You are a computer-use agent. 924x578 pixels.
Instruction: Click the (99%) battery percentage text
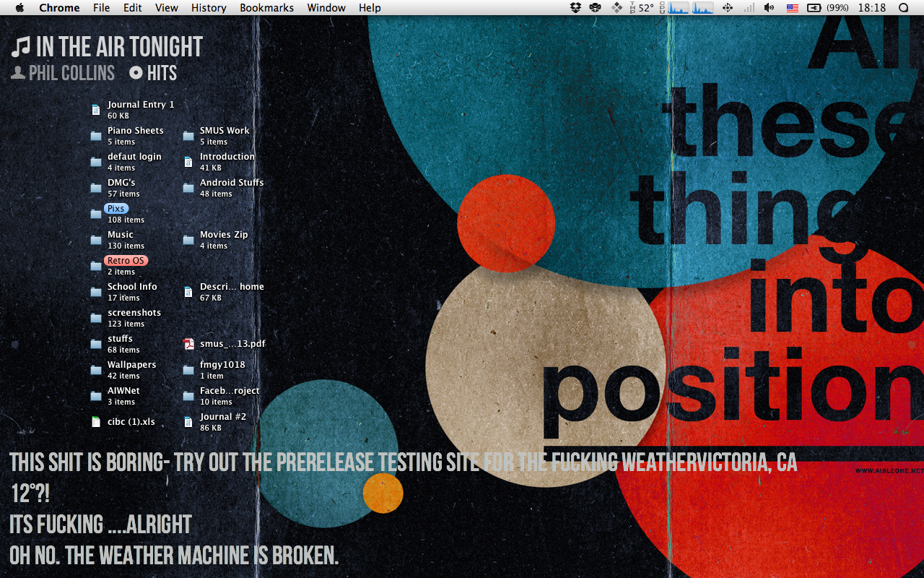click(x=837, y=8)
